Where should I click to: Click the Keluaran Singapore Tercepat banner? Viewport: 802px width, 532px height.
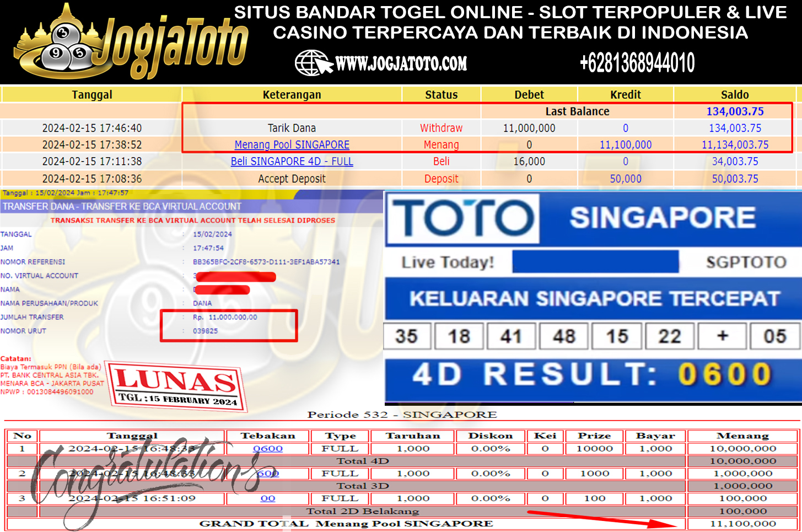594,298
